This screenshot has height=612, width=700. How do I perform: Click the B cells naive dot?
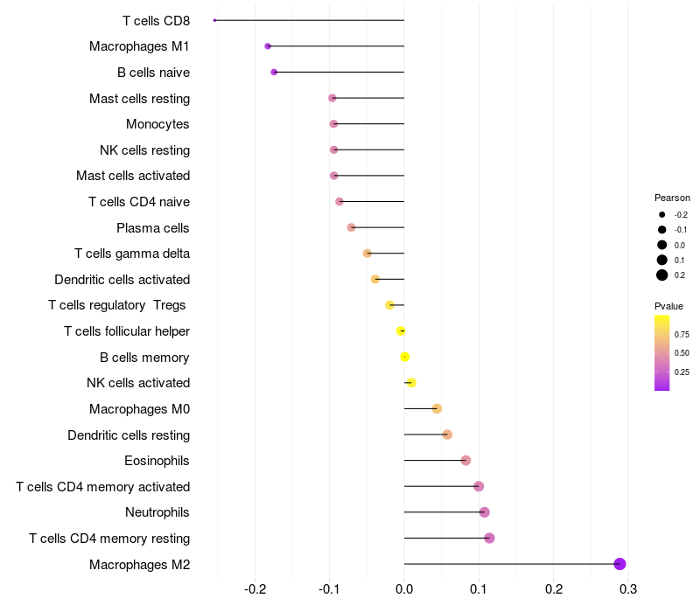(274, 73)
